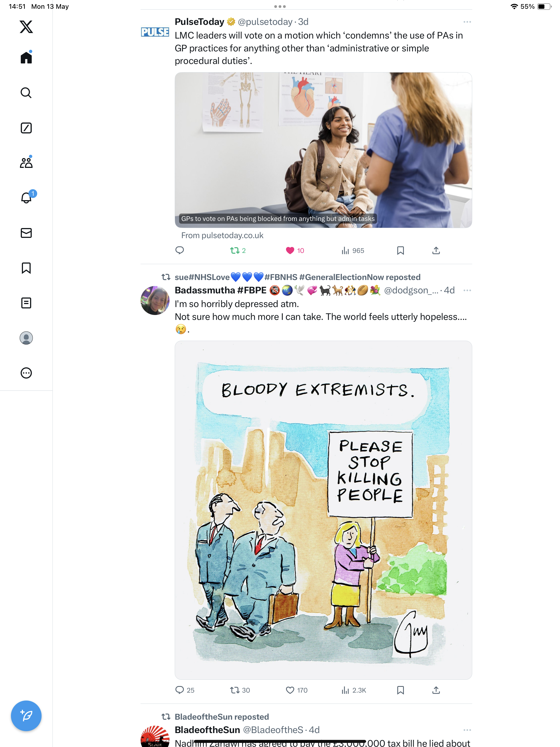Open the Communities sidebar icon
The width and height of the screenshot is (560, 747).
tap(26, 162)
